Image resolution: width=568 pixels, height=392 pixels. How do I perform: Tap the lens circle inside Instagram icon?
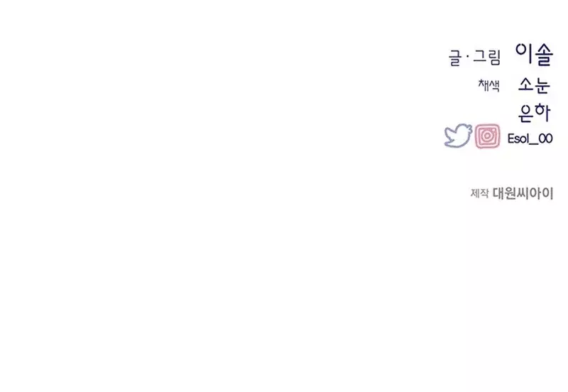click(x=488, y=136)
